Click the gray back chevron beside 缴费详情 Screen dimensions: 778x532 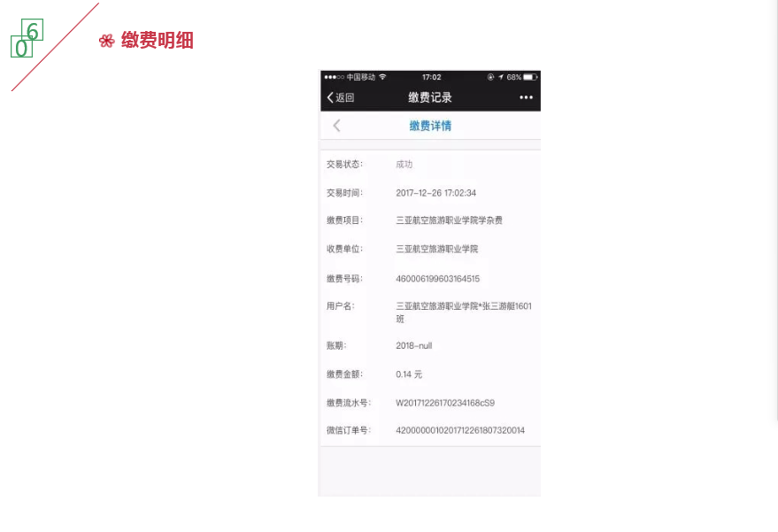click(336, 126)
